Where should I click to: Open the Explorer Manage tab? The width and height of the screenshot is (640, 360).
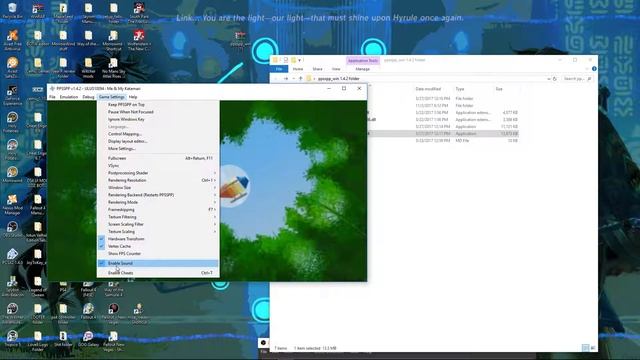362,69
